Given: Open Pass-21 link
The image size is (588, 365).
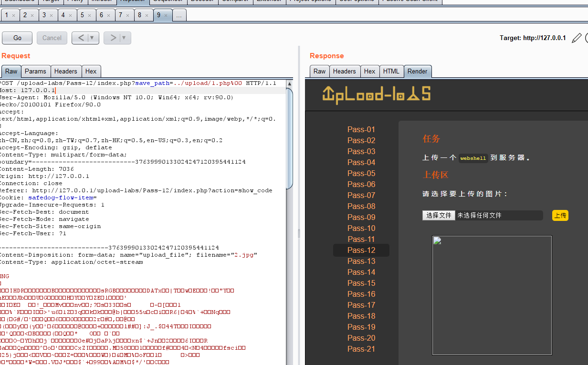Looking at the screenshot, I should [361, 349].
